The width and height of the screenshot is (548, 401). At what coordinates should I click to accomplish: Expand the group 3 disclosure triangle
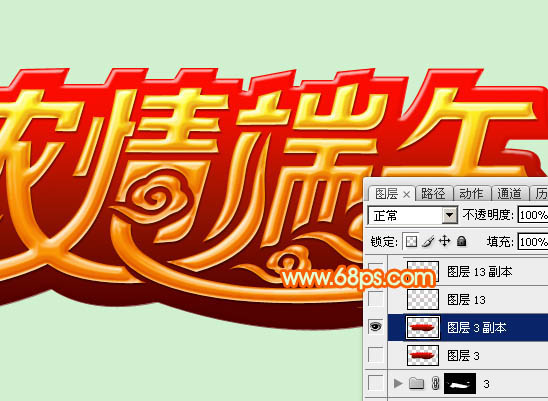point(398,383)
